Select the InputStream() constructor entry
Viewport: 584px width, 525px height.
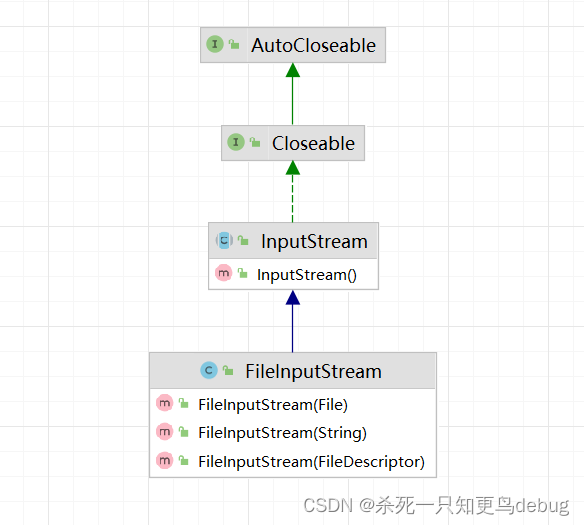click(293, 274)
